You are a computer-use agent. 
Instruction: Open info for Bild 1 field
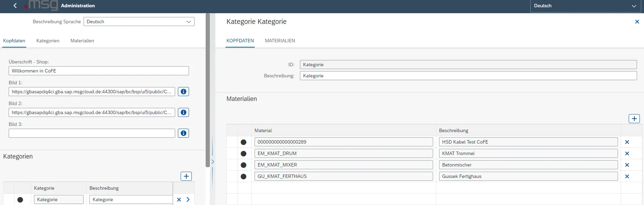[x=183, y=92]
